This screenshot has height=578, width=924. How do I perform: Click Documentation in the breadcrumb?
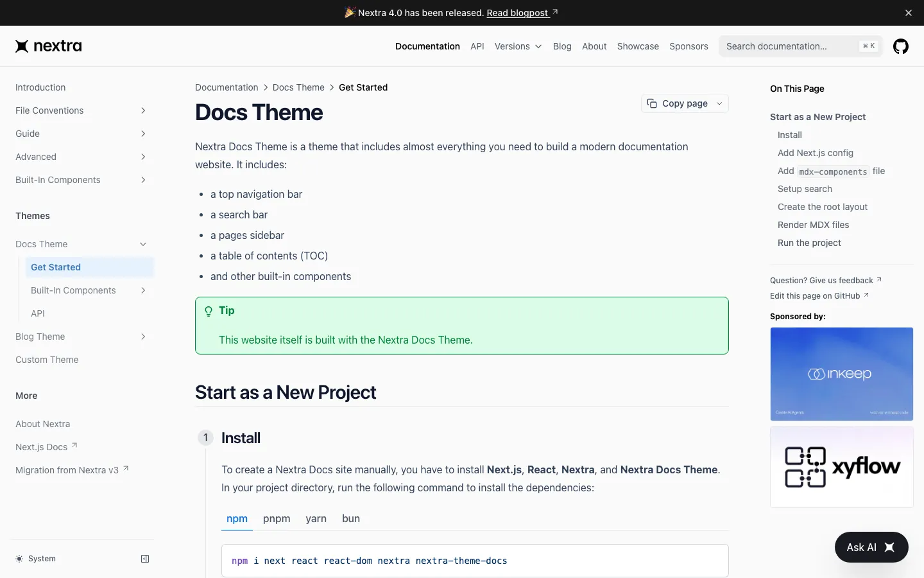(x=227, y=87)
